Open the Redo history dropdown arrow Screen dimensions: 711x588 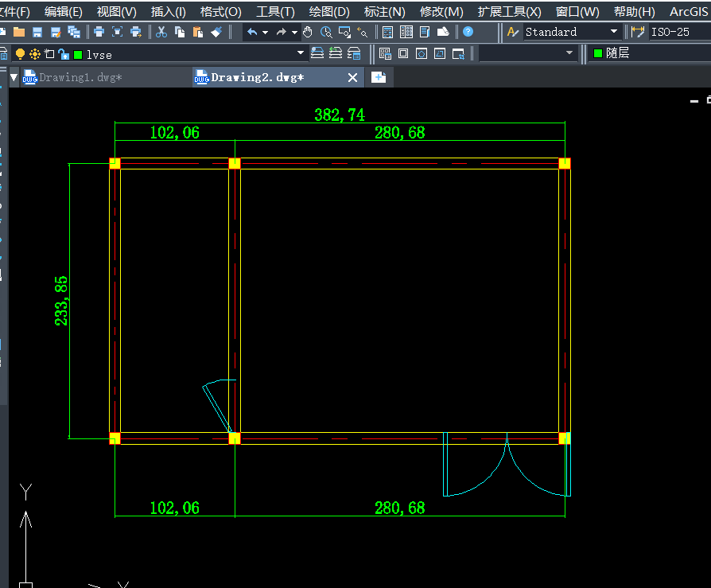click(295, 32)
